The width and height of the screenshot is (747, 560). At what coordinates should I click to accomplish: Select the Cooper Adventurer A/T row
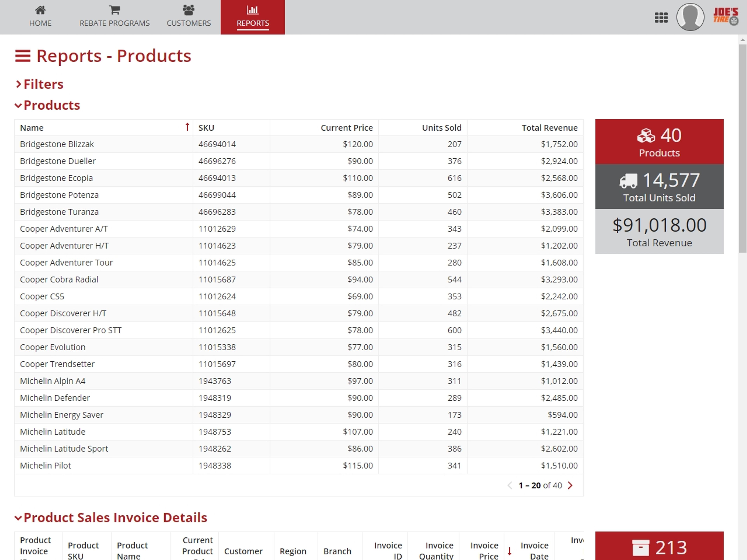[299, 228]
